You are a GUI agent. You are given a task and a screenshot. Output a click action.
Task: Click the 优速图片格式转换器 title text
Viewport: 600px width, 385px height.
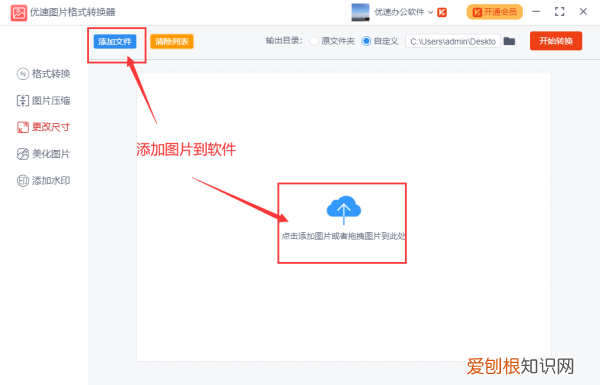pos(73,12)
